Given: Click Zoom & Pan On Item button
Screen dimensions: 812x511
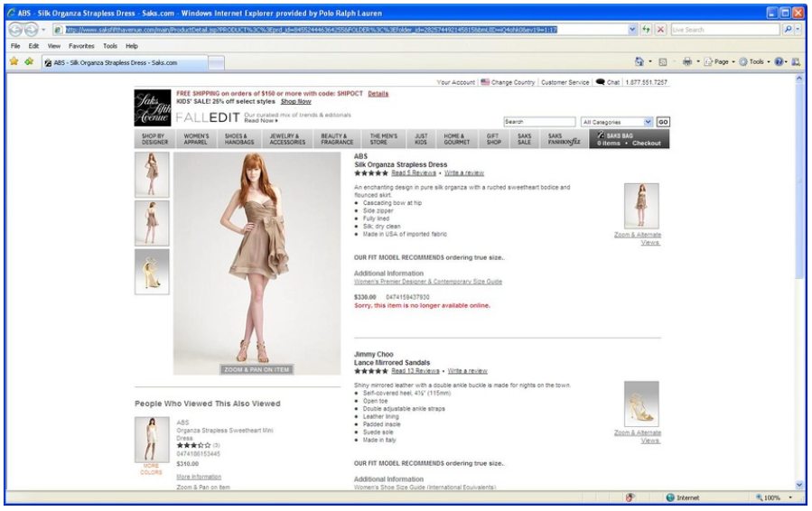Looking at the screenshot, I should [257, 369].
